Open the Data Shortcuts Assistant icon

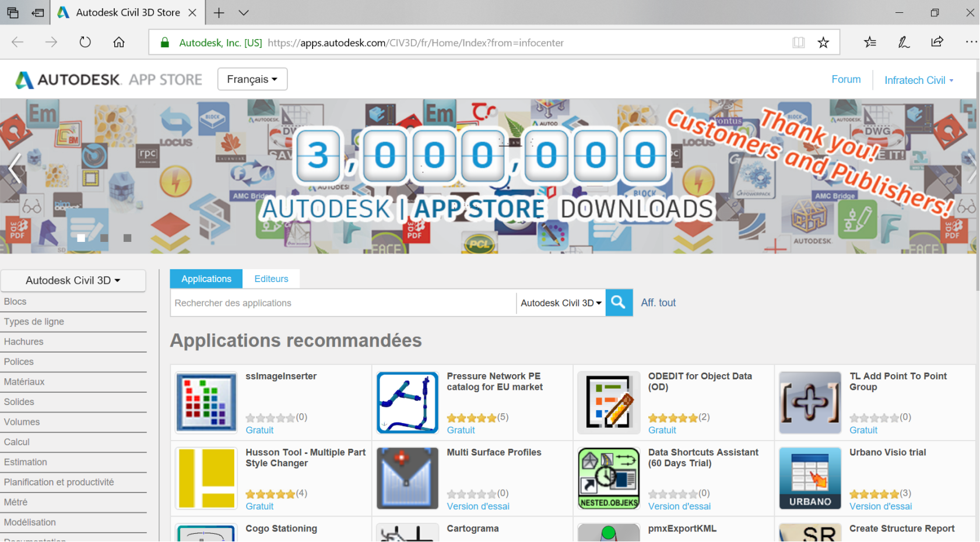(609, 478)
